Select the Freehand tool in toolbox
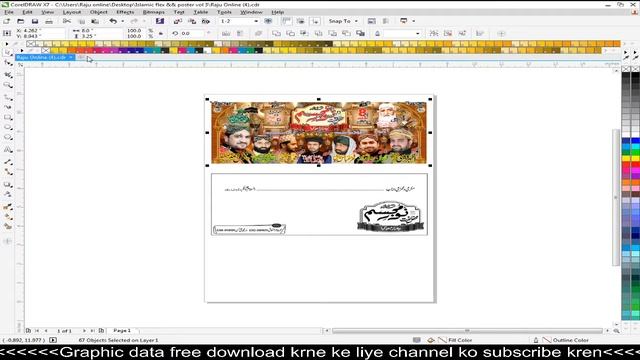 click(x=8, y=97)
